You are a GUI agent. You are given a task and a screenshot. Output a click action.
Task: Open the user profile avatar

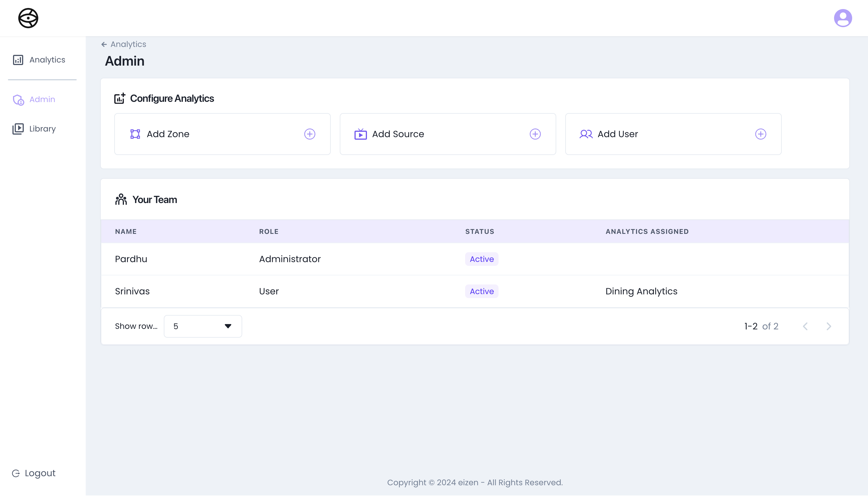[x=843, y=18]
